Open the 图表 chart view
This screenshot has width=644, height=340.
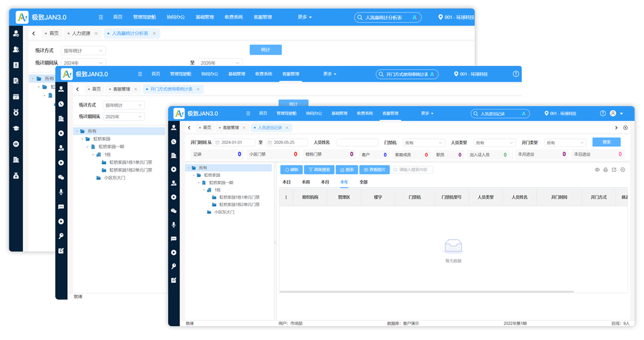tap(347, 170)
